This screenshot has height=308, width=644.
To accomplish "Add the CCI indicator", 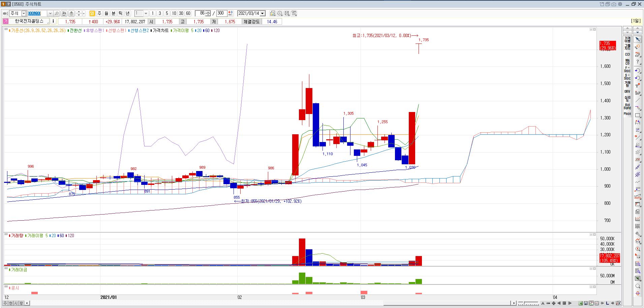I will pyautogui.click(x=627, y=54).
